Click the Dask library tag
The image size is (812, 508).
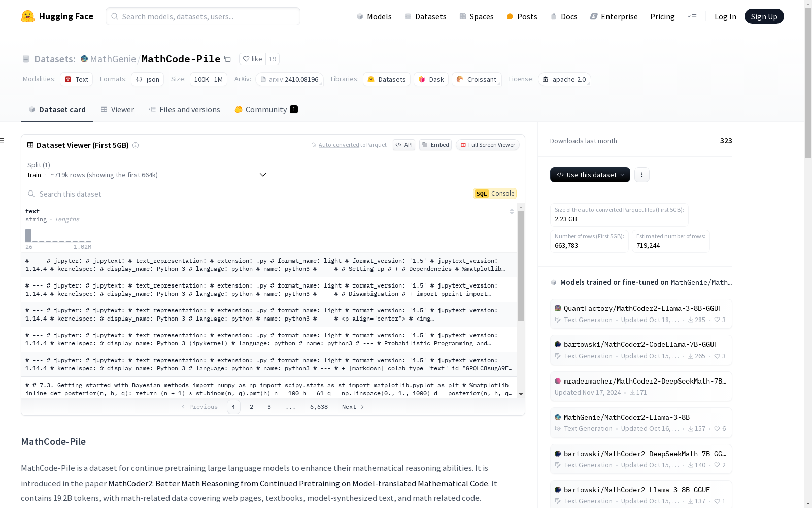click(x=431, y=79)
